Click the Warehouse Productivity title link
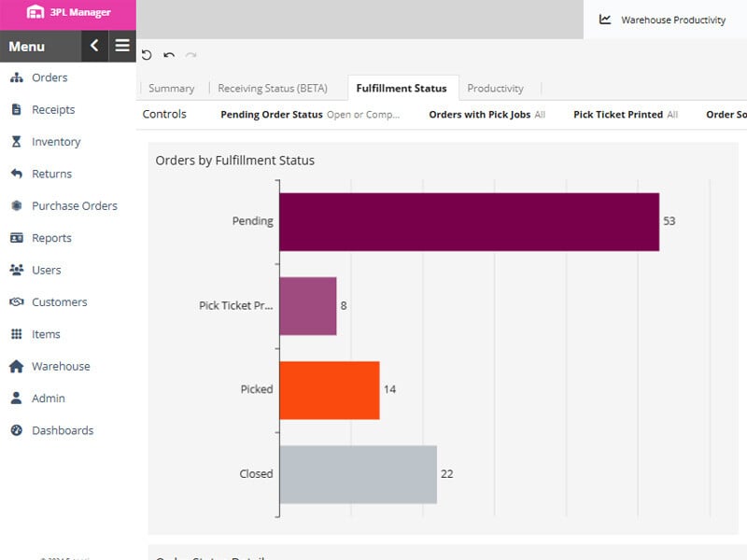Viewport: 747px width, 560px height. (x=673, y=20)
